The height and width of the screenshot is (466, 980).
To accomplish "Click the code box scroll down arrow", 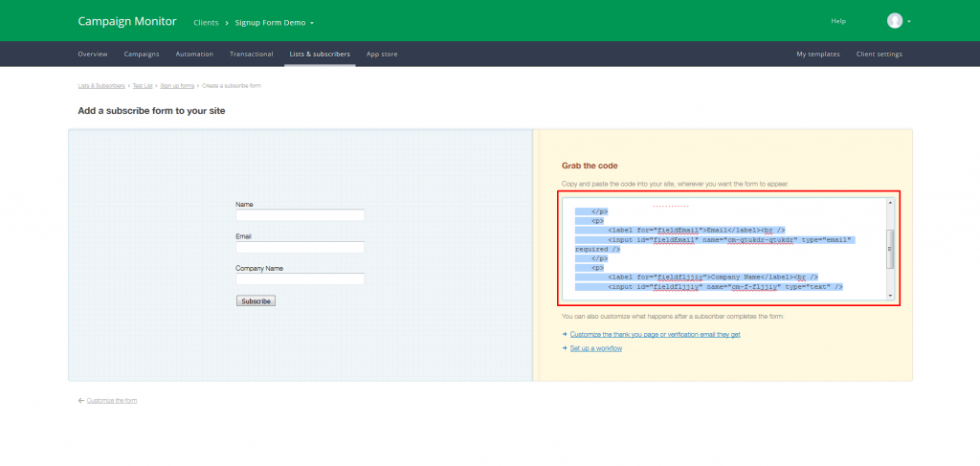I will click(890, 296).
